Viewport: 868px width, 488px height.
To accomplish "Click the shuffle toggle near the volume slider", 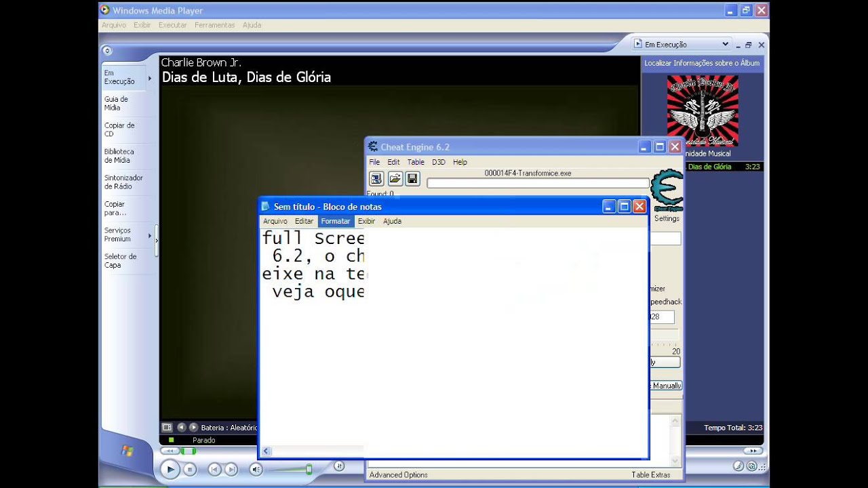I will point(339,466).
